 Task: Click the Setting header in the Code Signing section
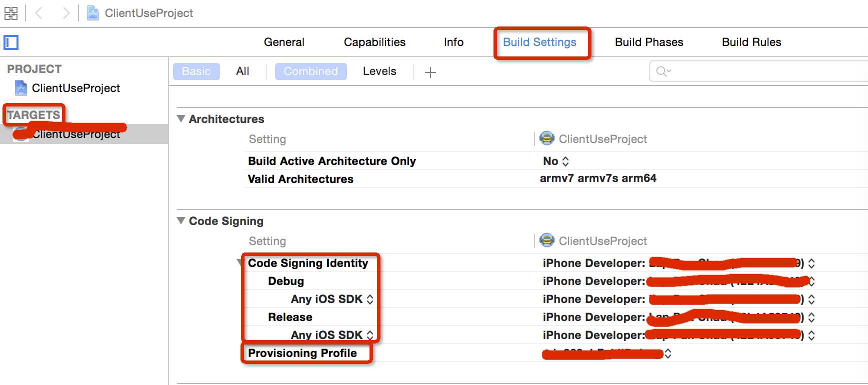click(x=267, y=241)
